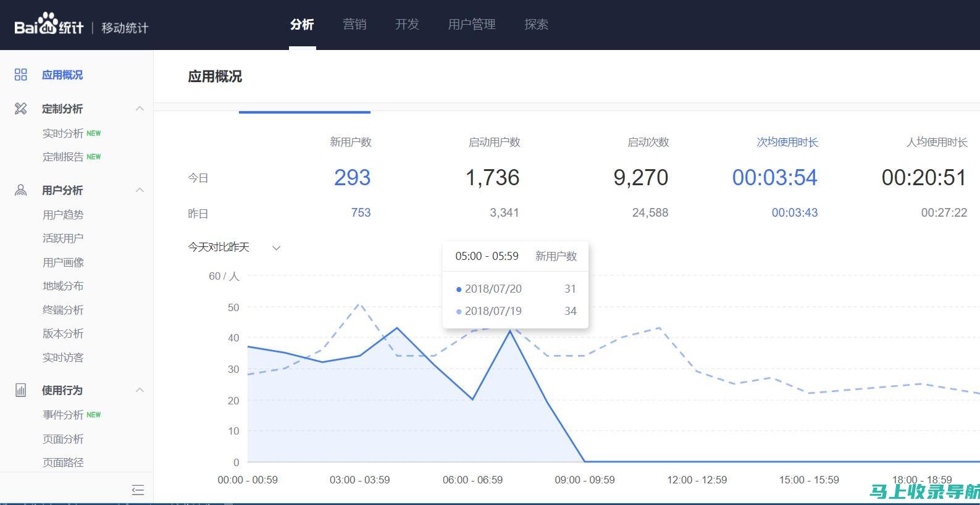This screenshot has height=505, width=980.
Task: Switch to the 开发 top tab
Action: coord(407,24)
